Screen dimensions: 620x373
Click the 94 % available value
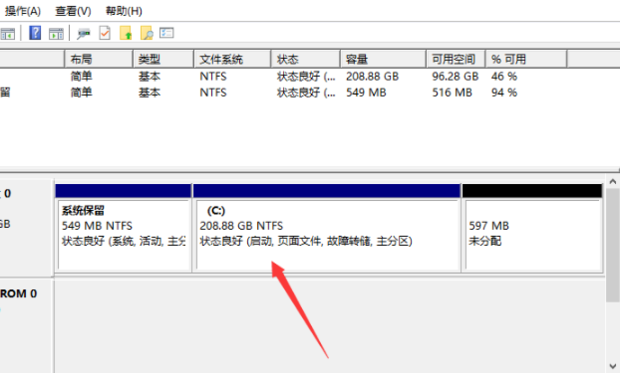[x=504, y=93]
